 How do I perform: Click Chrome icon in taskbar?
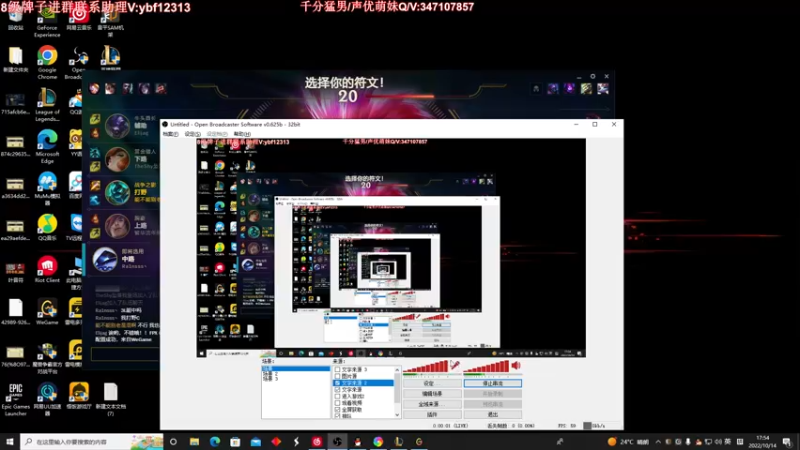click(378, 441)
